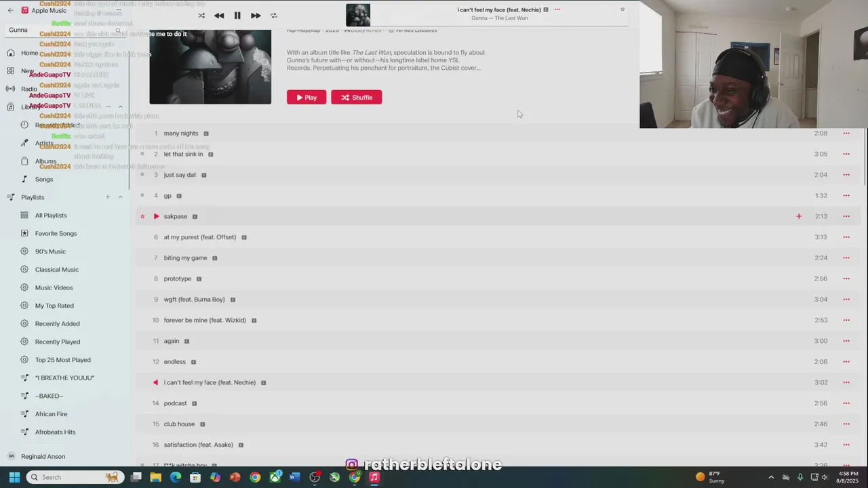
Task: Open Recently Added playlist with gear icon
Action: pyautogui.click(x=57, y=324)
